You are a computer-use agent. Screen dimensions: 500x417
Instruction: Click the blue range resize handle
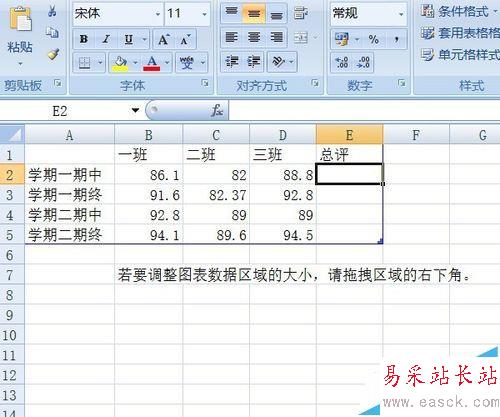(x=381, y=241)
